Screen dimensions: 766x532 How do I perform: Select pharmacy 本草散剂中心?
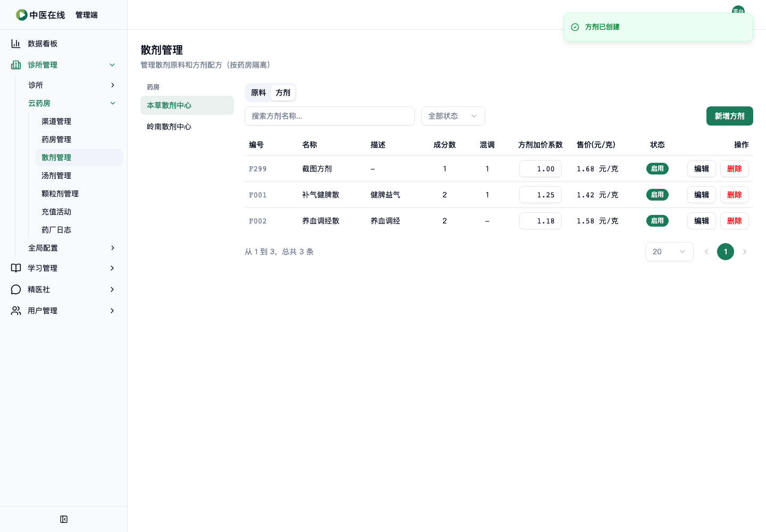point(187,105)
